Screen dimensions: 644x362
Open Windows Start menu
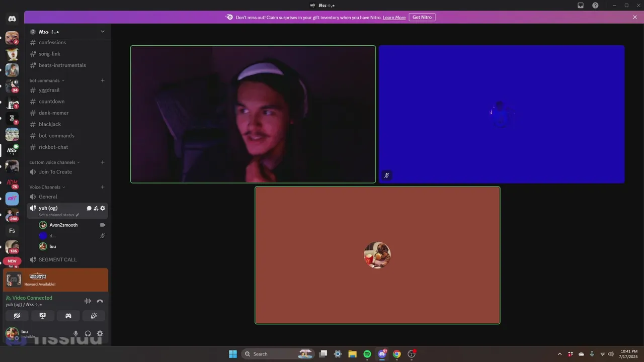click(233, 354)
